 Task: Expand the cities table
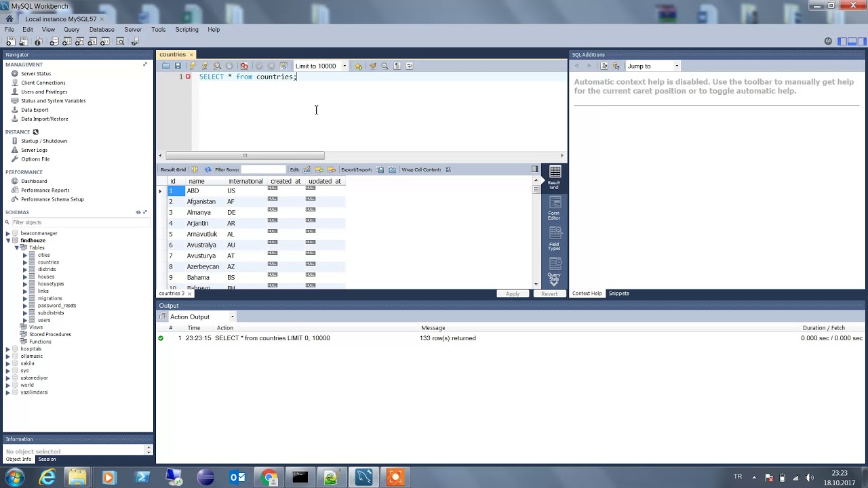[x=25, y=255]
